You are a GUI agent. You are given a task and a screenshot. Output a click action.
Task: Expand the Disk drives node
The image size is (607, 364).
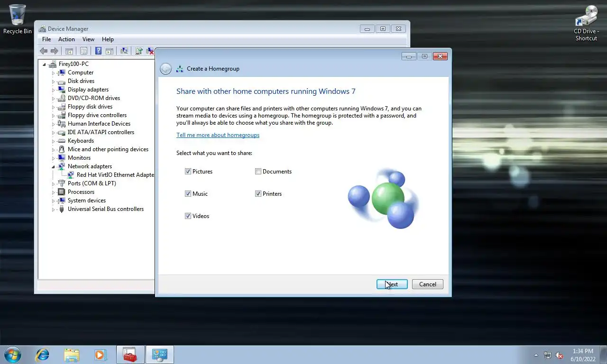[53, 82]
